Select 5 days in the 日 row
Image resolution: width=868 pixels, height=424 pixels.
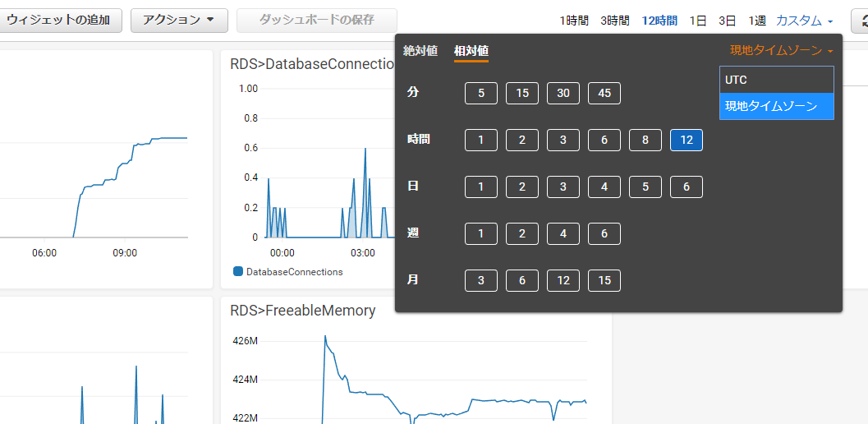point(645,187)
